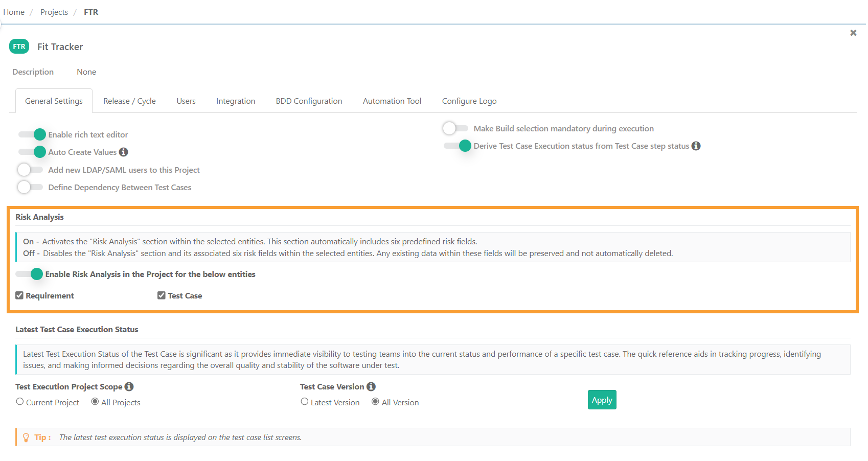868x461 pixels.
Task: Click the info icon beside Test Case Version
Action: pos(372,386)
